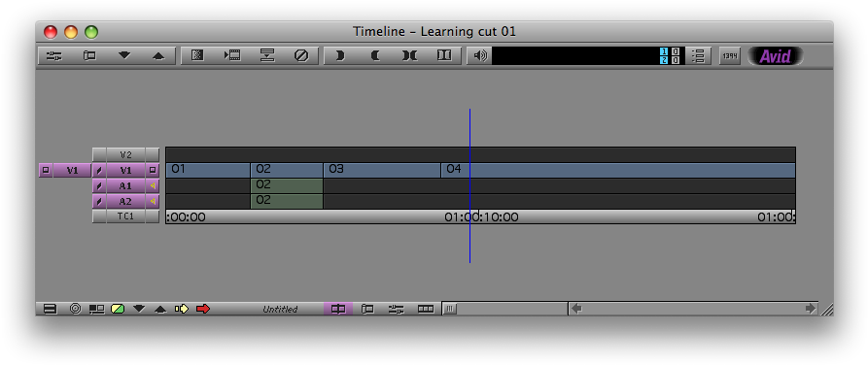
Task: Select clip 01 on V1 track
Action: tap(208, 170)
